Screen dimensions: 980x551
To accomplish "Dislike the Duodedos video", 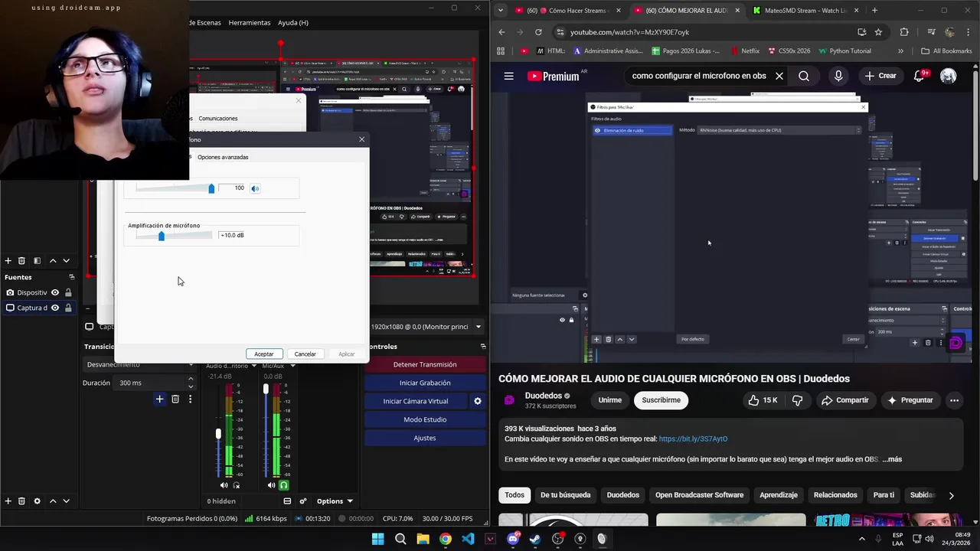I will click(797, 400).
